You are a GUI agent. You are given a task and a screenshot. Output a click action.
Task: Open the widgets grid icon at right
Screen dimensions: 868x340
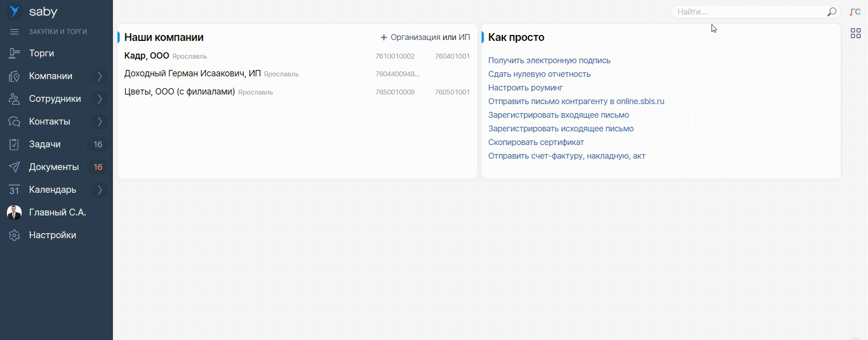pos(855,33)
